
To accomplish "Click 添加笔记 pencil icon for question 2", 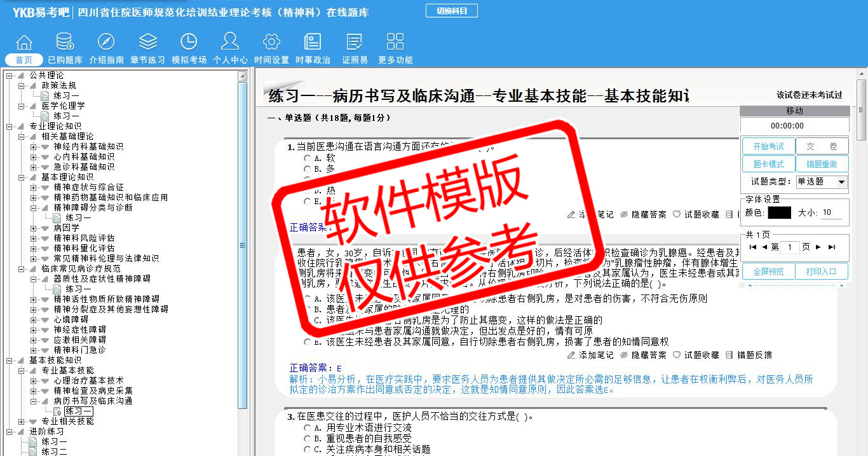I will tap(571, 355).
